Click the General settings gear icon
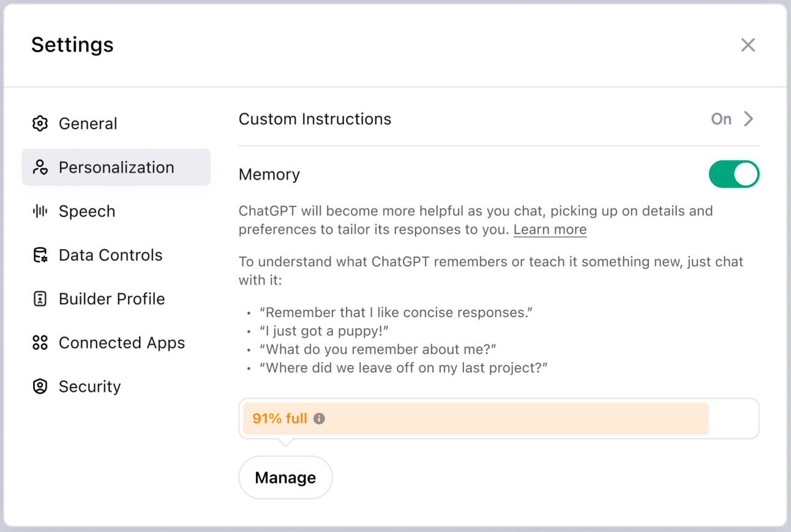Image resolution: width=791 pixels, height=532 pixels. (x=40, y=123)
